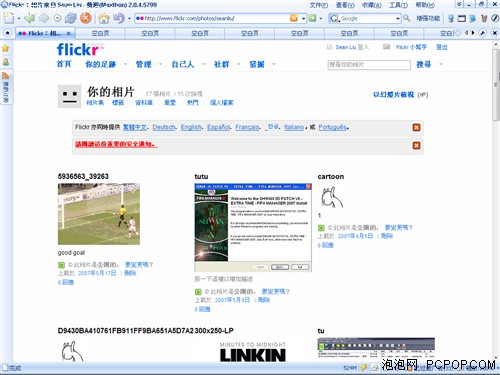Click the tab bar scroll-left arrow
The width and height of the screenshot is (500, 375).
467,33
